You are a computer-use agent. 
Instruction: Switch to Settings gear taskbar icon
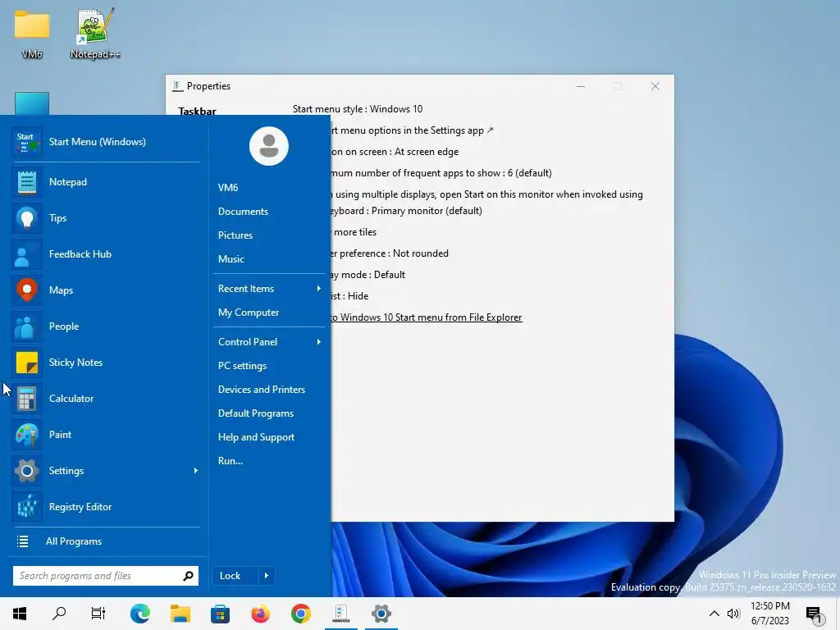[x=381, y=614]
